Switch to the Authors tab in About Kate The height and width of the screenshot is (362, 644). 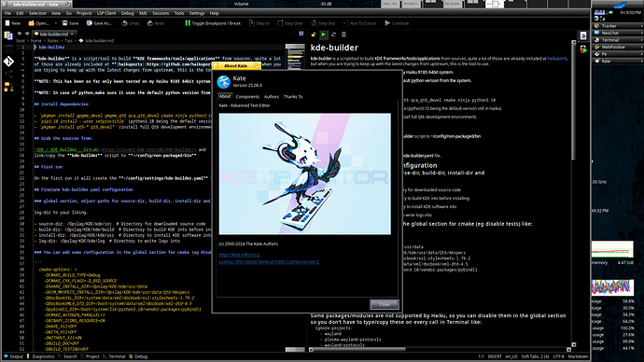point(272,97)
